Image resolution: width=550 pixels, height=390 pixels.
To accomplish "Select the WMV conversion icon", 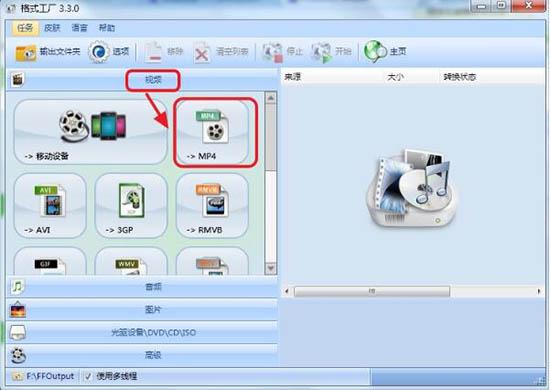I will (x=131, y=261).
